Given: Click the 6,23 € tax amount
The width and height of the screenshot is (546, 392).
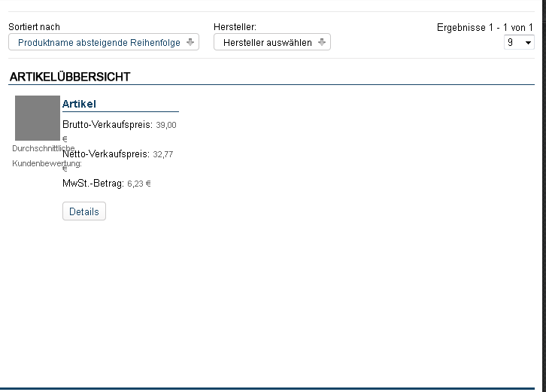Looking at the screenshot, I should pos(139,184).
